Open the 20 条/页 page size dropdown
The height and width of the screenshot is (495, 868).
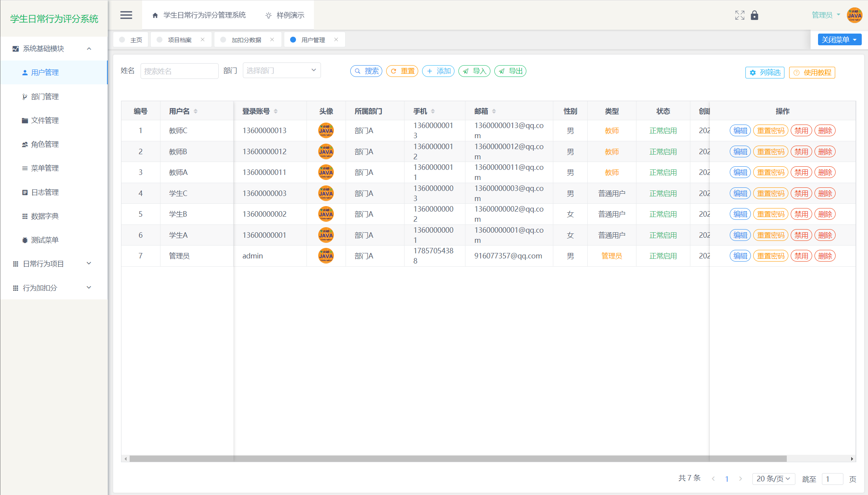pyautogui.click(x=773, y=479)
